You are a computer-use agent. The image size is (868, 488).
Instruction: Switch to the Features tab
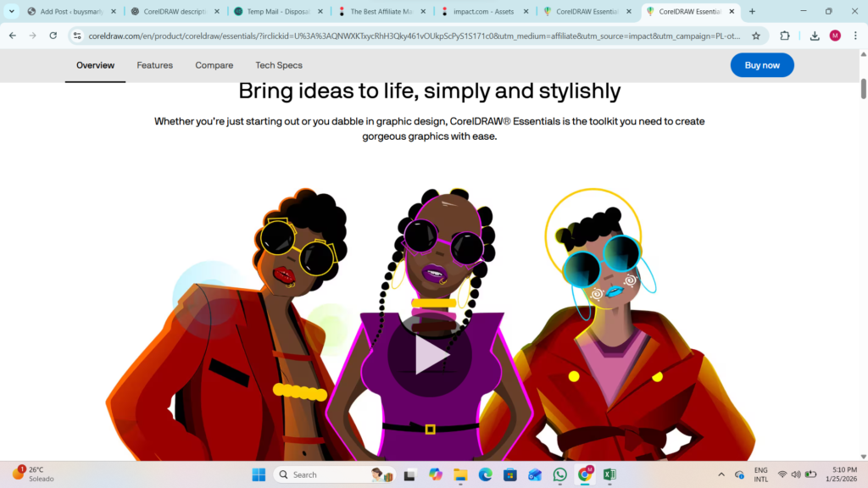pyautogui.click(x=154, y=65)
